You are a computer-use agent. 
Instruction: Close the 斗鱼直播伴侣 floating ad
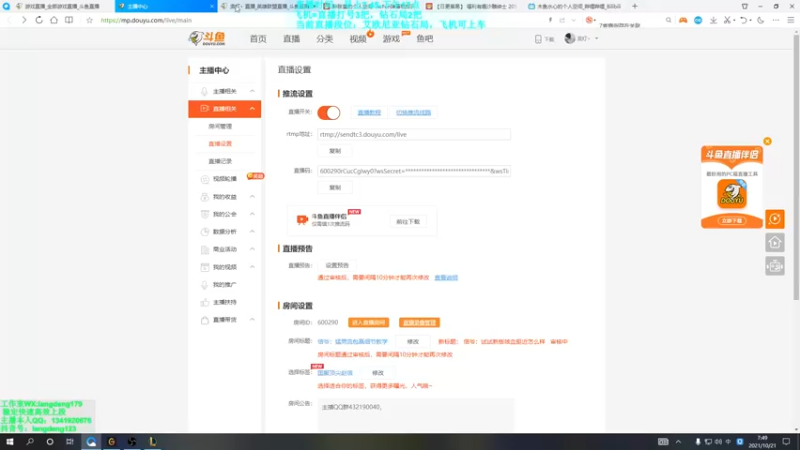767,141
